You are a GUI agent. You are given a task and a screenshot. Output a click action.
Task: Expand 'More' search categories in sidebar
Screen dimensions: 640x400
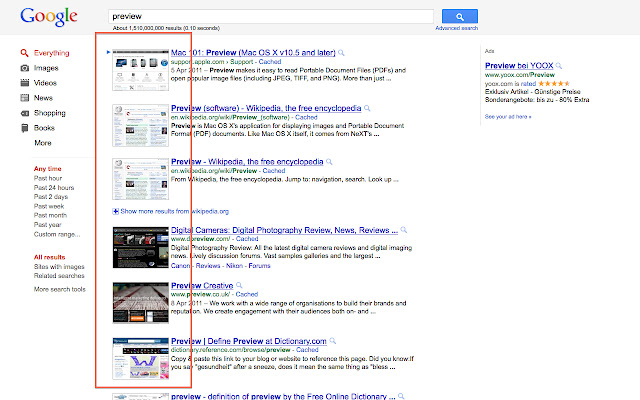pos(43,143)
